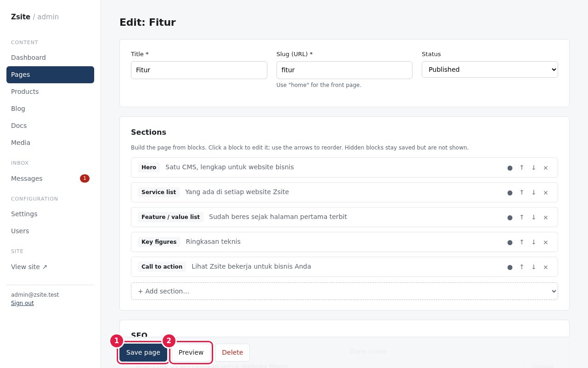Open View site link
588x368 pixels.
point(50,267)
